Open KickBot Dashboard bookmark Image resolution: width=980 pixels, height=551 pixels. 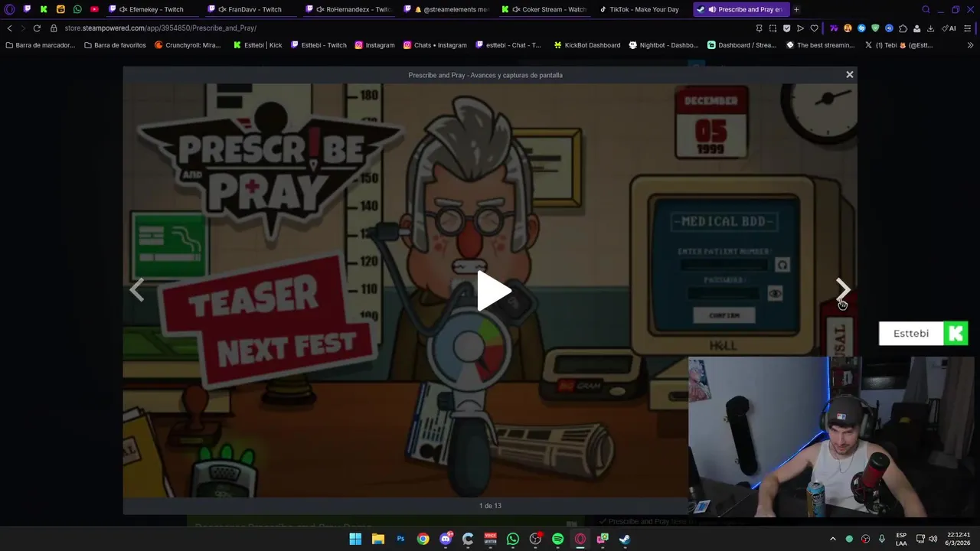[x=587, y=45]
